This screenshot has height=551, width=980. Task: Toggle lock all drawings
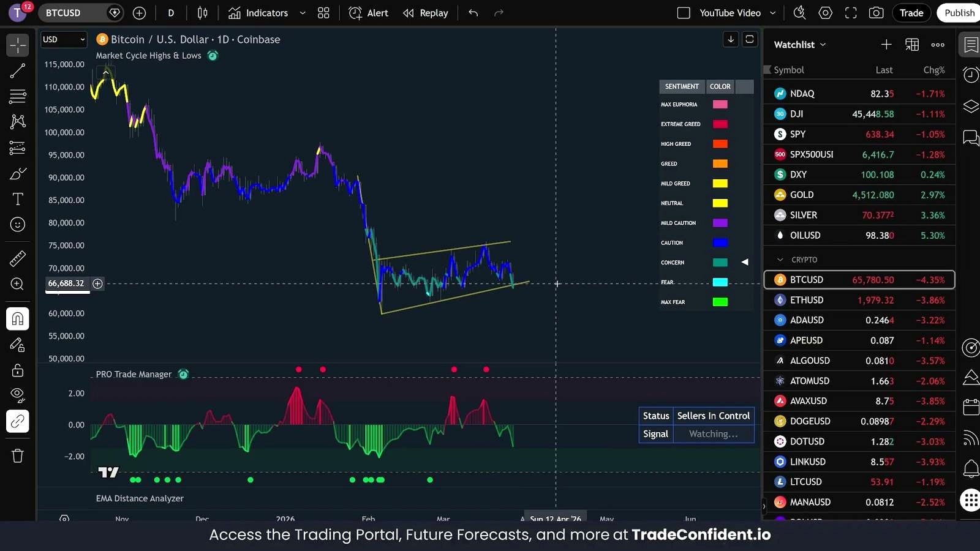[18, 370]
